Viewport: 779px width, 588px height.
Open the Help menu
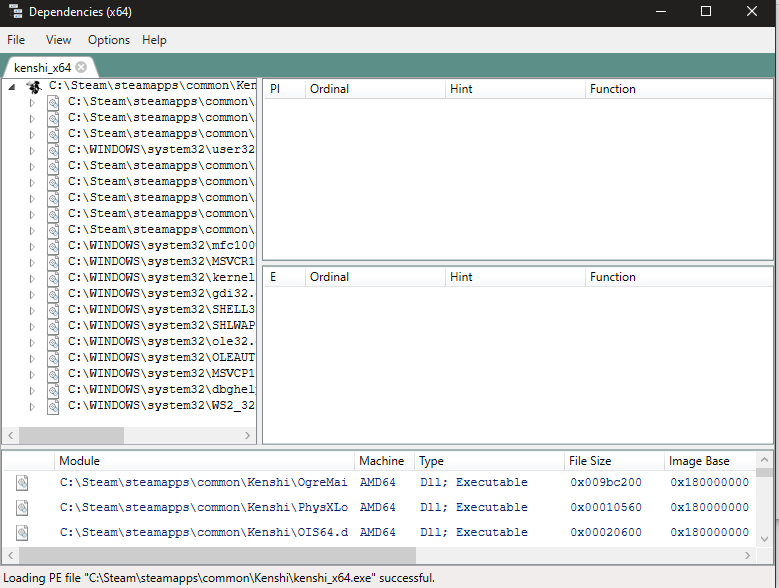(154, 40)
